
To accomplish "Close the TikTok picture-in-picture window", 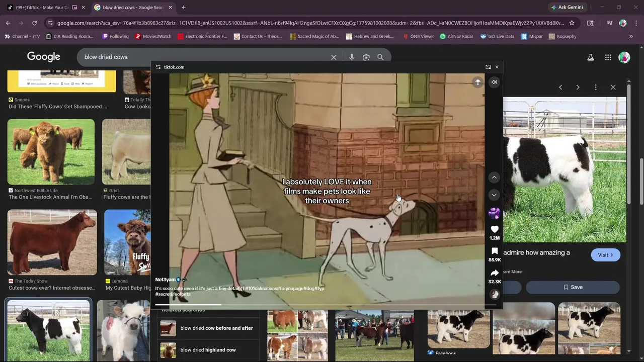I will click(497, 67).
